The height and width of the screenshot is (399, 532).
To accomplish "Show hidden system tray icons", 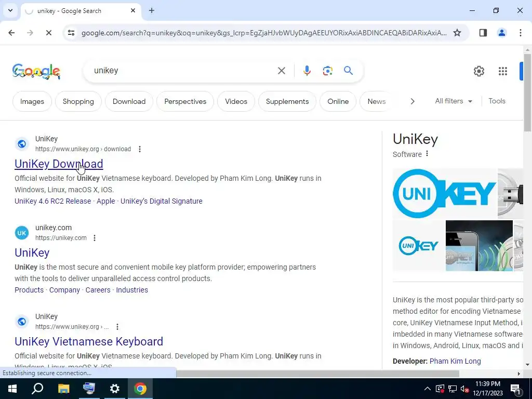I will [x=428, y=389].
